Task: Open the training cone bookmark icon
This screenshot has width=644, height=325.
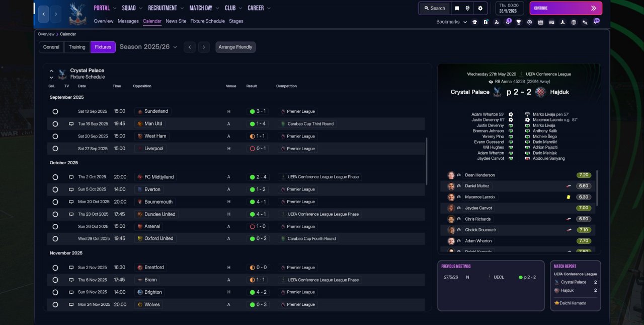Action: 562,22
